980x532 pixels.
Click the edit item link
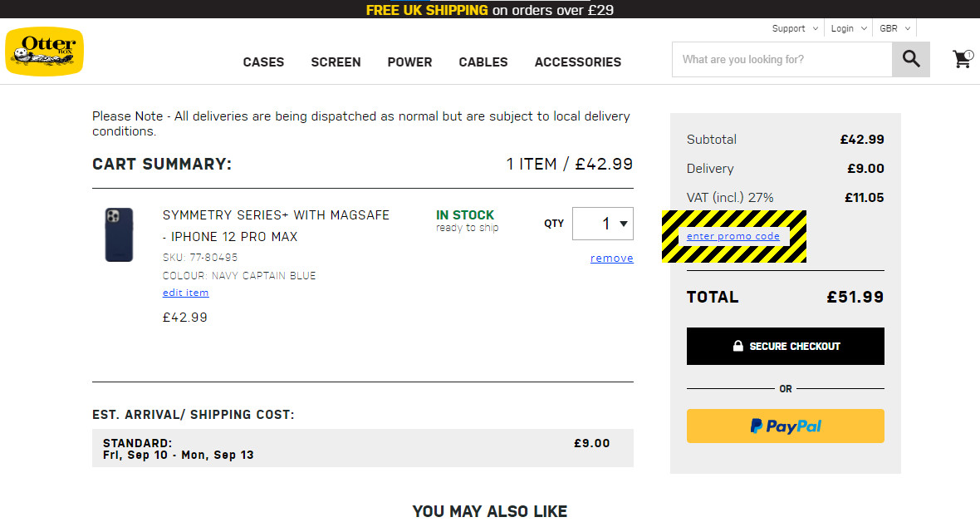point(186,293)
